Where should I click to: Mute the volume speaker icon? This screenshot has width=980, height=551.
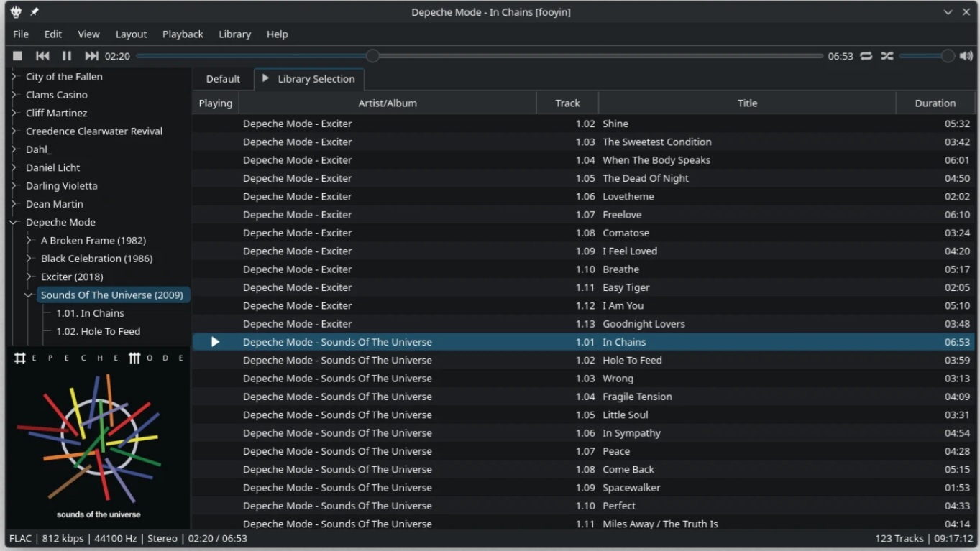coord(966,56)
